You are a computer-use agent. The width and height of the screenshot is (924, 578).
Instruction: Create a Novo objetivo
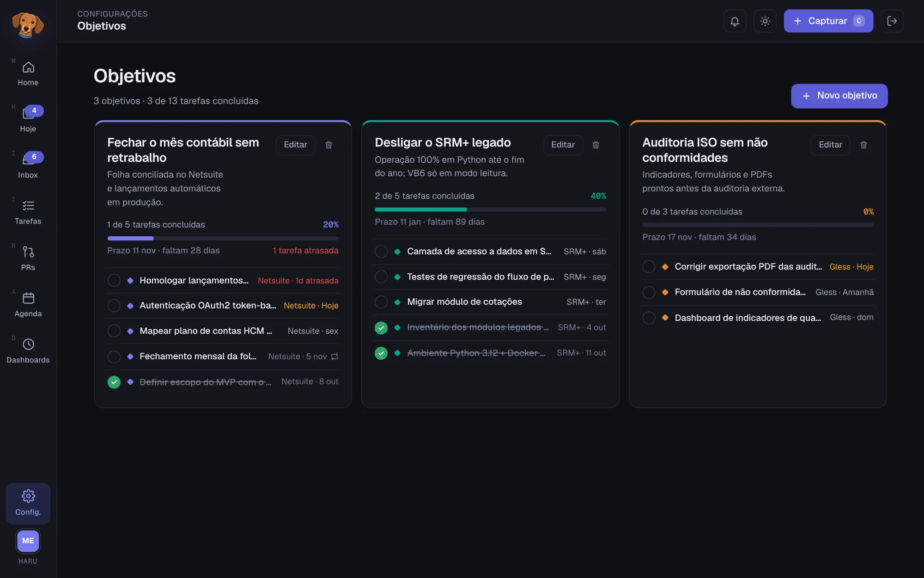coord(839,96)
